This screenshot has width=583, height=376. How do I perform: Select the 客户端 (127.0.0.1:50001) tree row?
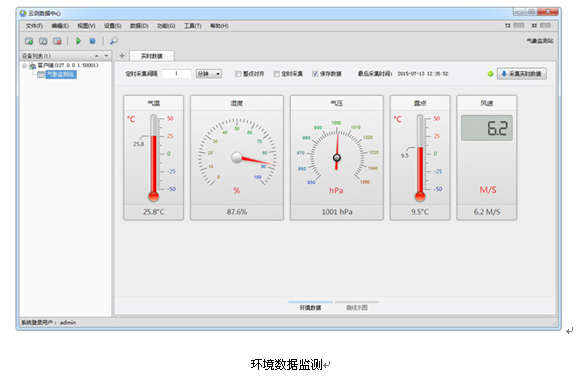tap(68, 66)
